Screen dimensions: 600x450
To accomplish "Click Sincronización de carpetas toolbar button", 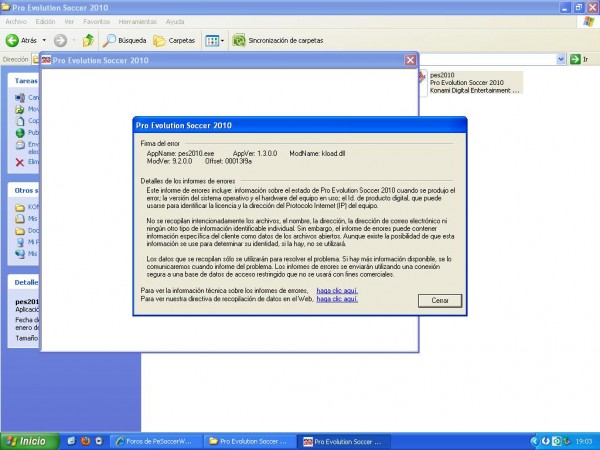I will pos(278,40).
